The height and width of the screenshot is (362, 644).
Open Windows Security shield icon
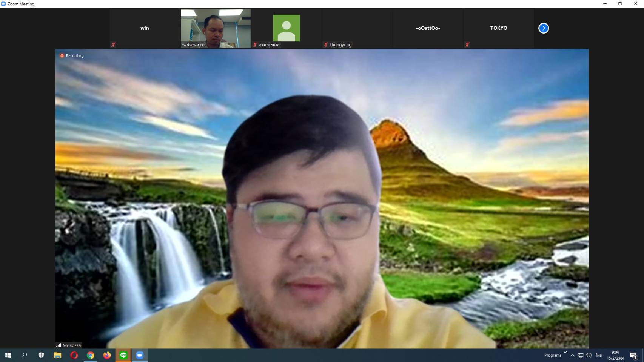41,355
